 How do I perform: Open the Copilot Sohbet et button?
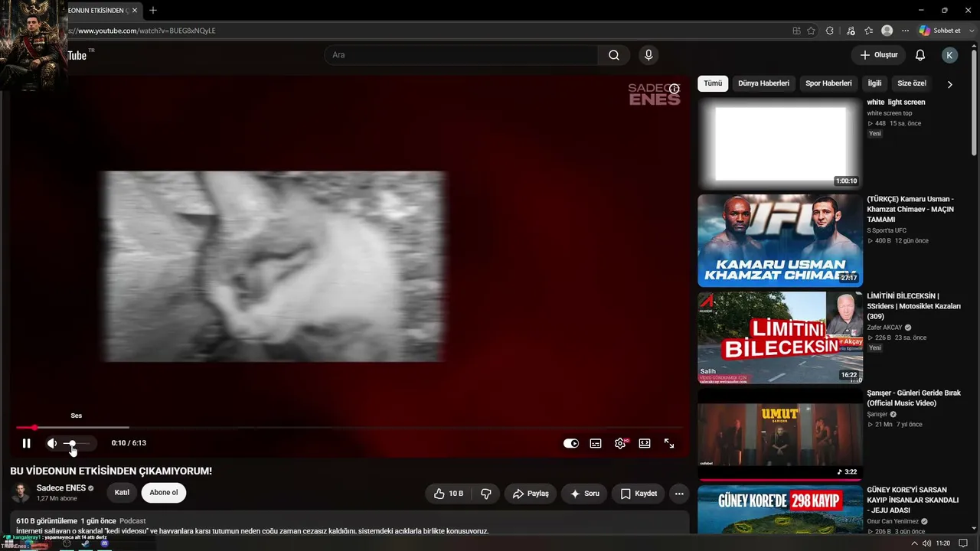click(x=939, y=31)
